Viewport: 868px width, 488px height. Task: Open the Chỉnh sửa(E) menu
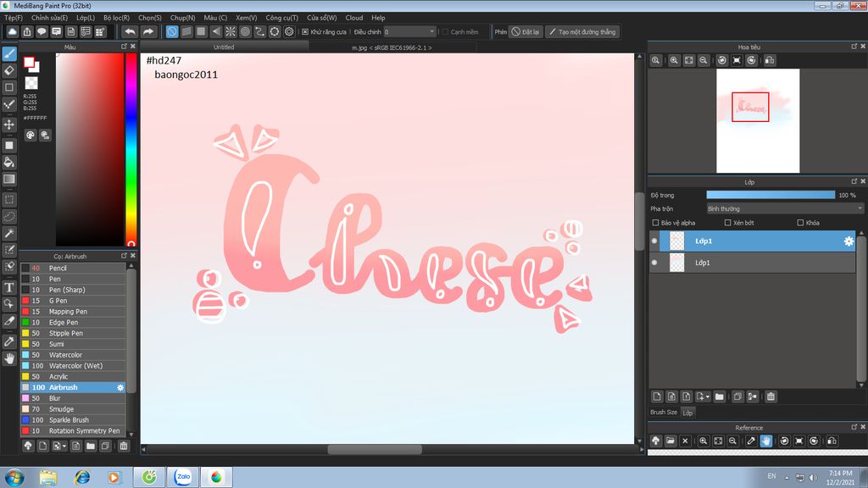tap(49, 18)
